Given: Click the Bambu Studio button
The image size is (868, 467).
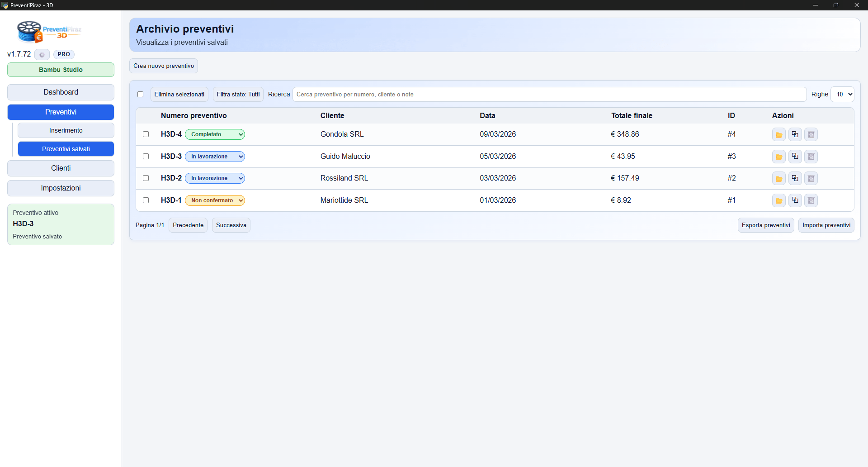Looking at the screenshot, I should [61, 70].
